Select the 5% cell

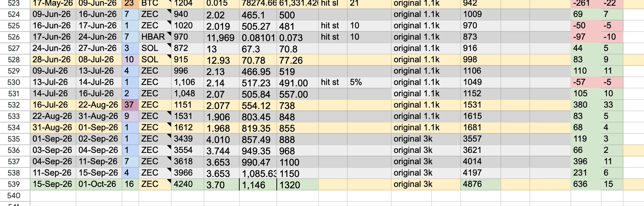point(369,82)
